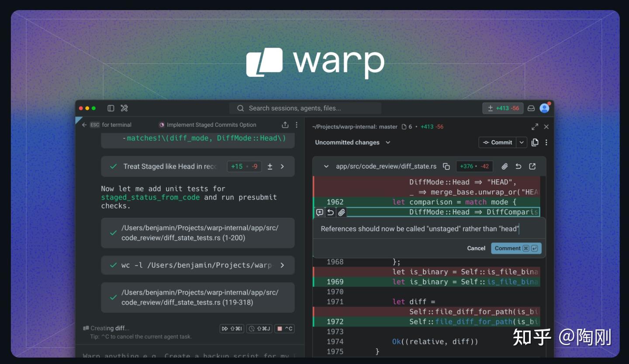Share the Implement Staged Commits conversation
629x364 pixels.
(x=285, y=125)
